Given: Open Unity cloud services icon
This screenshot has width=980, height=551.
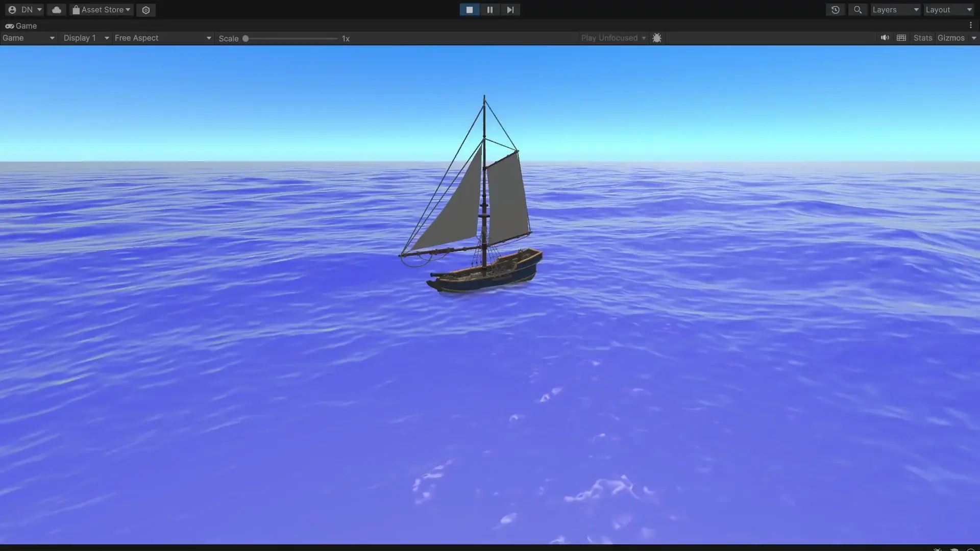Looking at the screenshot, I should 57,10.
